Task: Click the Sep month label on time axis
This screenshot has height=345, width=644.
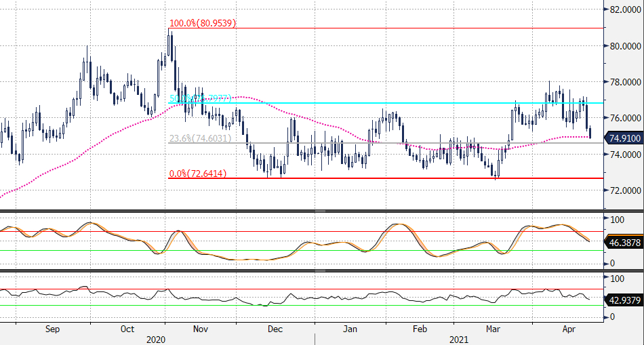Action: click(x=53, y=329)
